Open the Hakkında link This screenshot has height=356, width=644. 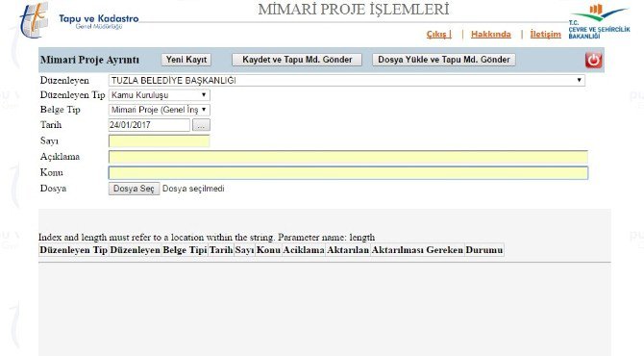point(491,34)
